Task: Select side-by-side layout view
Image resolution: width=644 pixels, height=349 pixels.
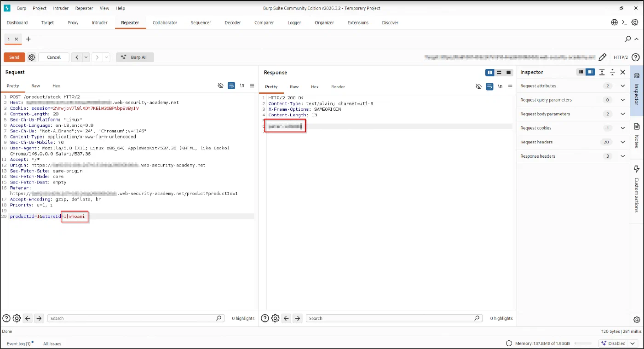Action: point(490,72)
